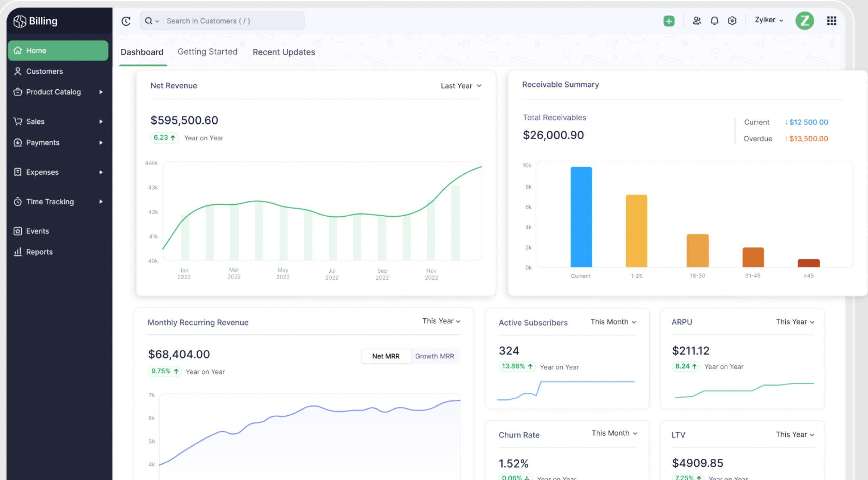Click the search magnifier icon

pos(149,21)
